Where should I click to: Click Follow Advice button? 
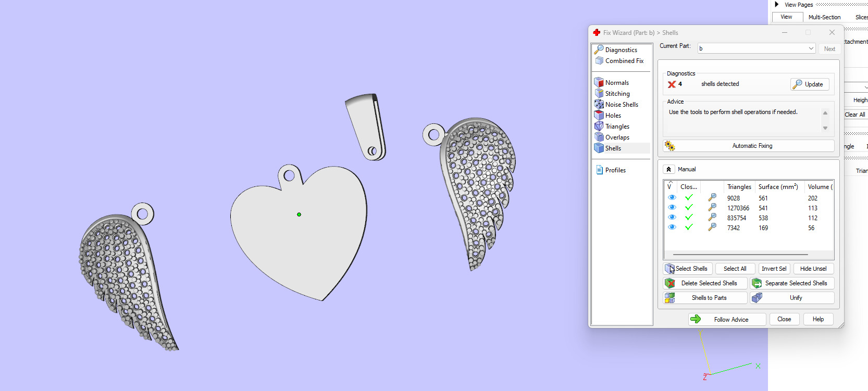727,319
